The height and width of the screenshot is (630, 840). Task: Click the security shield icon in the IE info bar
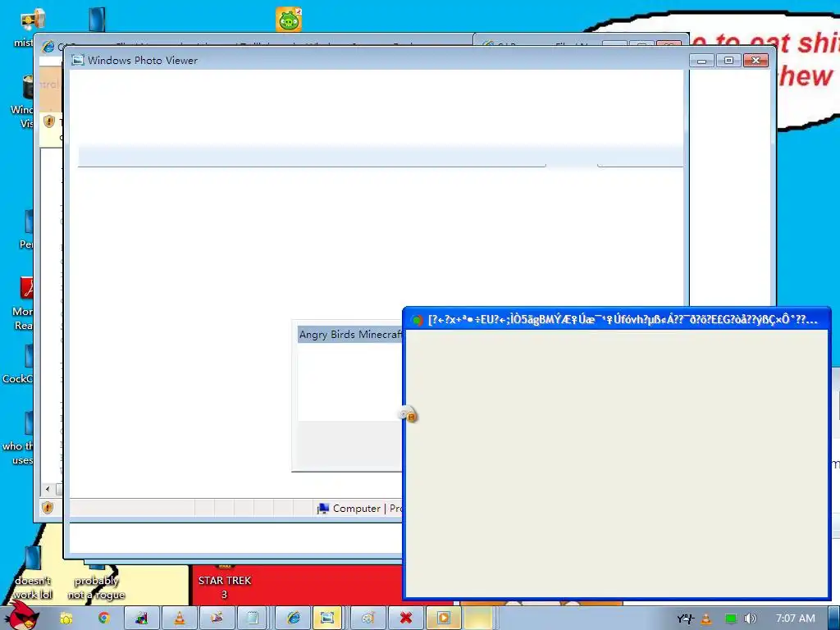click(x=48, y=121)
